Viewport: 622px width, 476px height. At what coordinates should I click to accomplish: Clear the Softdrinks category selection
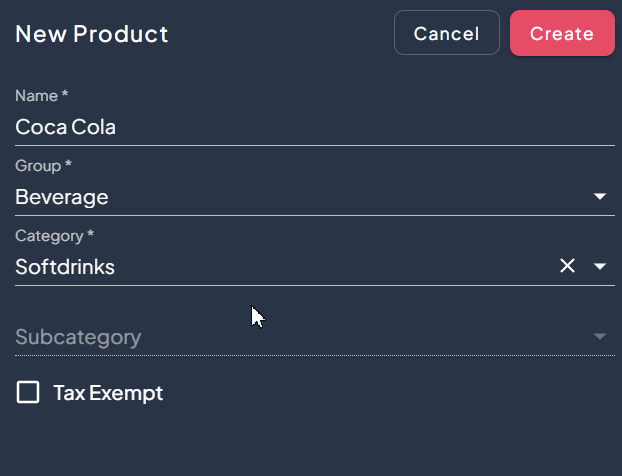click(567, 266)
